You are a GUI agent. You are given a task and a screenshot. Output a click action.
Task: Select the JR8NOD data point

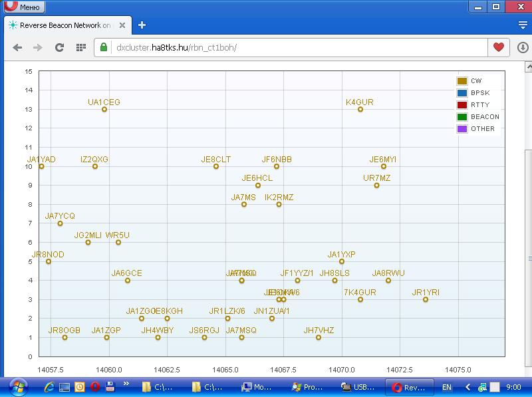point(49,261)
